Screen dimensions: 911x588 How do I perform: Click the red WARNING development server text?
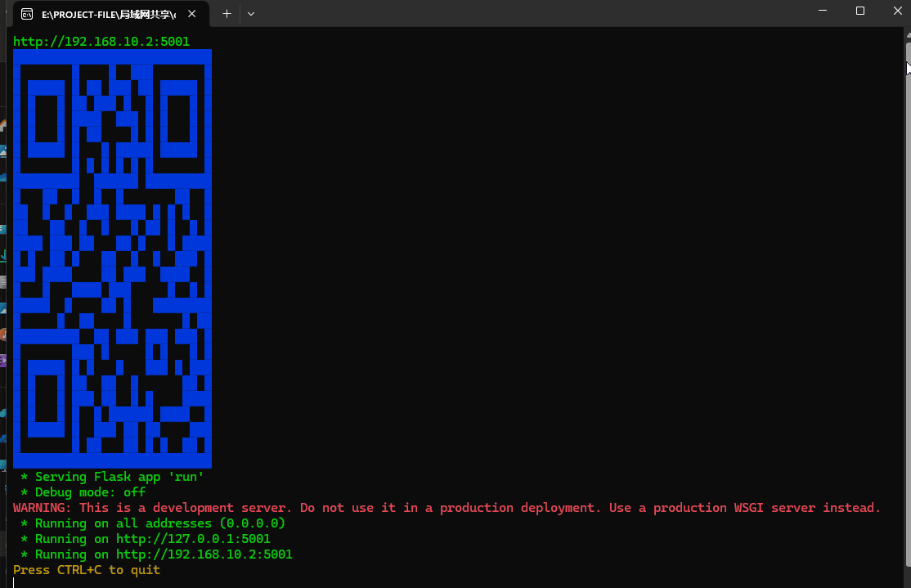point(447,508)
